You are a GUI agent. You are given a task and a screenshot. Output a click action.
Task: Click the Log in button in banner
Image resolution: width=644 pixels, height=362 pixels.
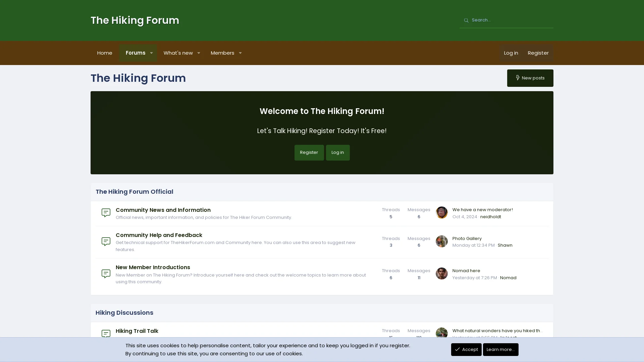[x=338, y=153]
